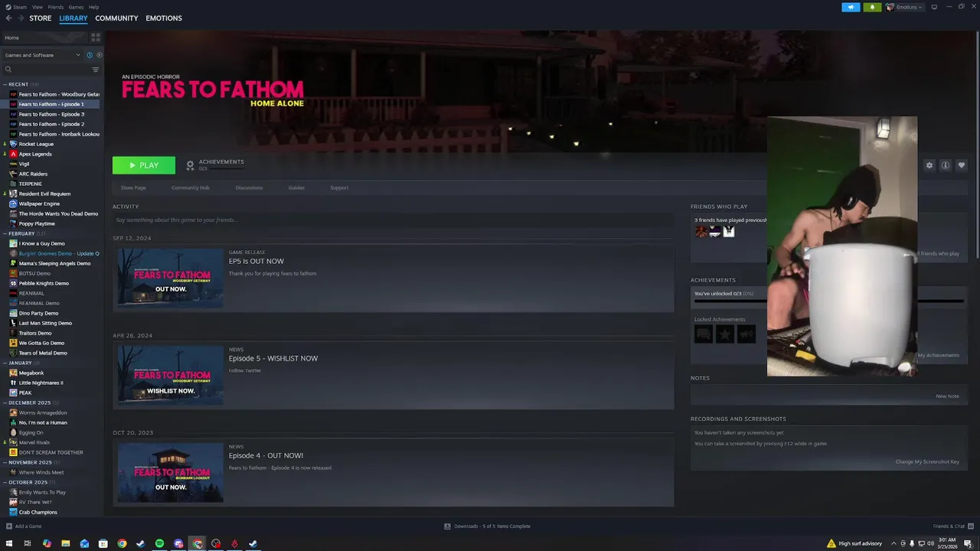Switch library to grid collections view

96,37
